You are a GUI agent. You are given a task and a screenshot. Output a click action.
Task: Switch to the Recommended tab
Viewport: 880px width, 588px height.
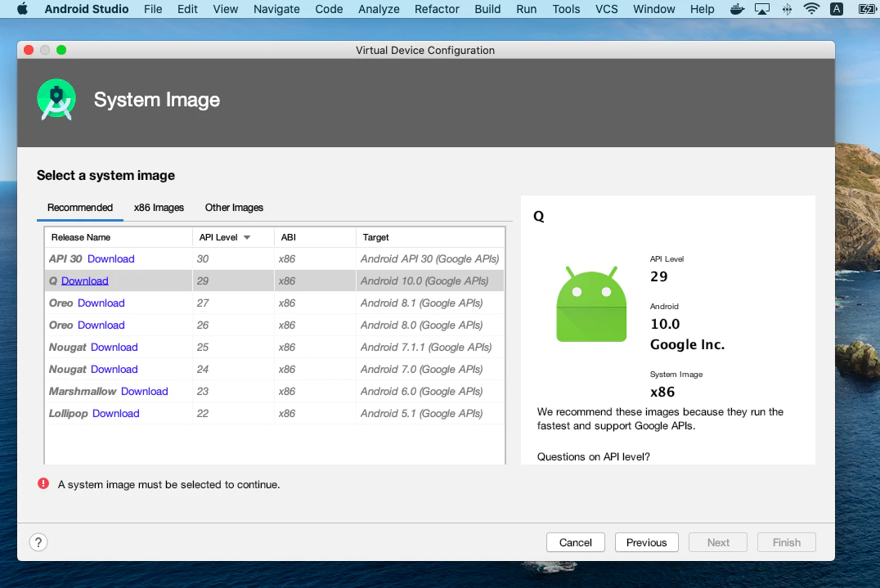[x=79, y=208]
